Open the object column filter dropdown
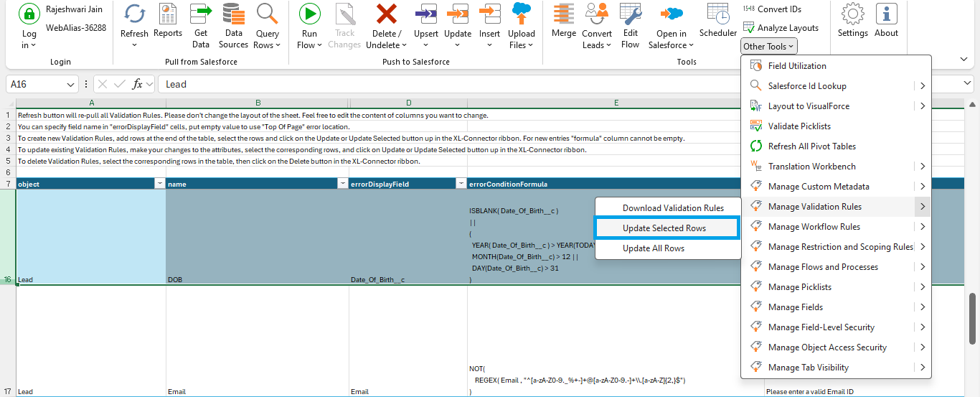The height and width of the screenshot is (397, 980). pyautogui.click(x=159, y=184)
